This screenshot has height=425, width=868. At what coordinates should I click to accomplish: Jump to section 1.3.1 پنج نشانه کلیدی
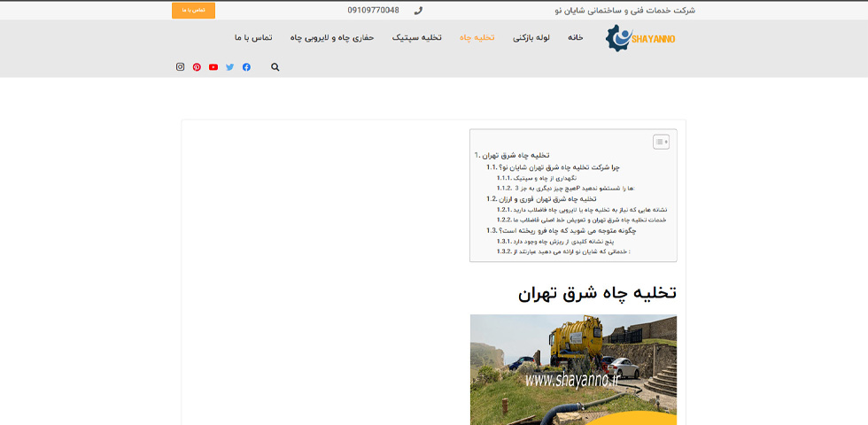pos(556,242)
